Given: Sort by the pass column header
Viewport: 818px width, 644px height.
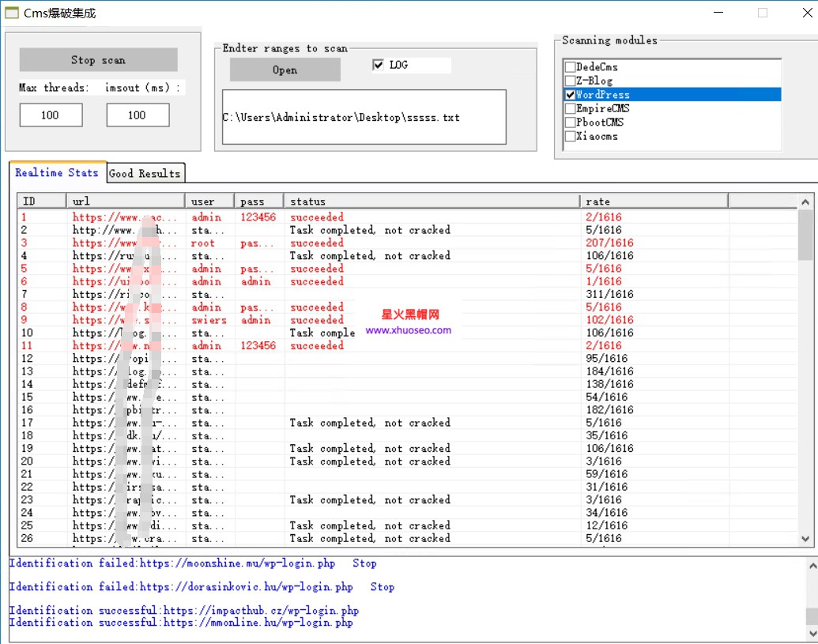Looking at the screenshot, I should [259, 201].
